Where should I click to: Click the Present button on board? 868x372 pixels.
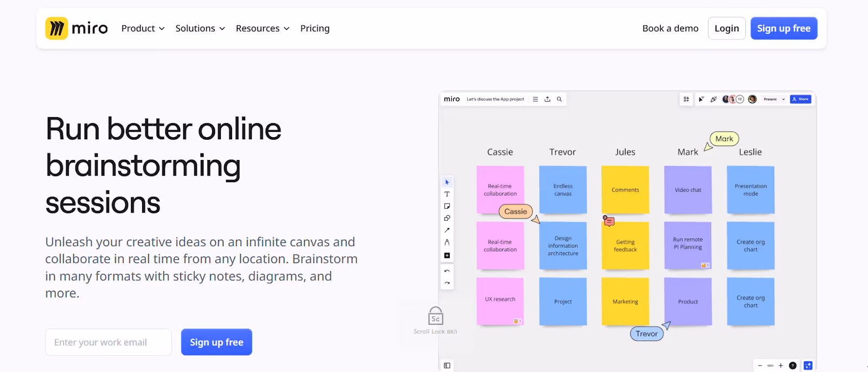pyautogui.click(x=770, y=99)
